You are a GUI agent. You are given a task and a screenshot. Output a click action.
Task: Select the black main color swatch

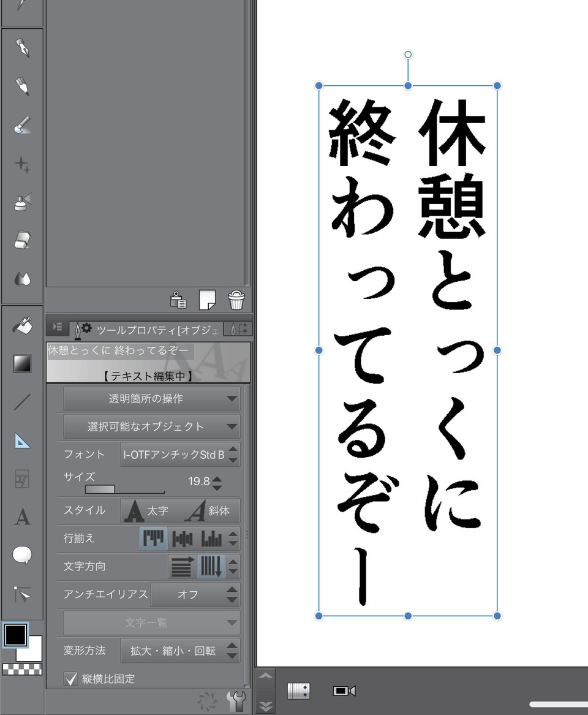point(15,635)
